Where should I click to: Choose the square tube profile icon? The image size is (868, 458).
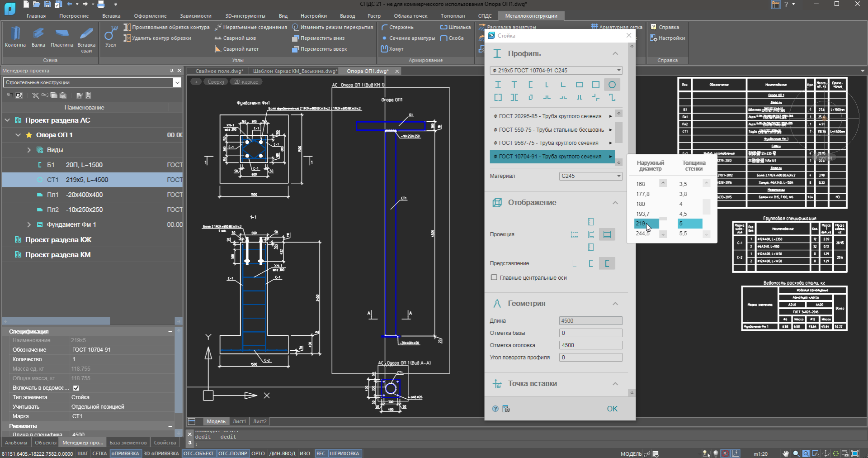[596, 85]
